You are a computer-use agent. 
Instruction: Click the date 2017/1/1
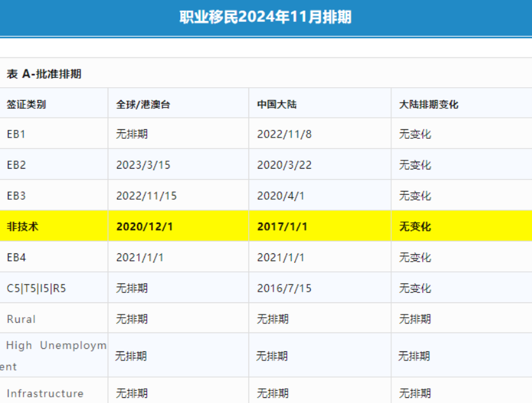point(282,227)
